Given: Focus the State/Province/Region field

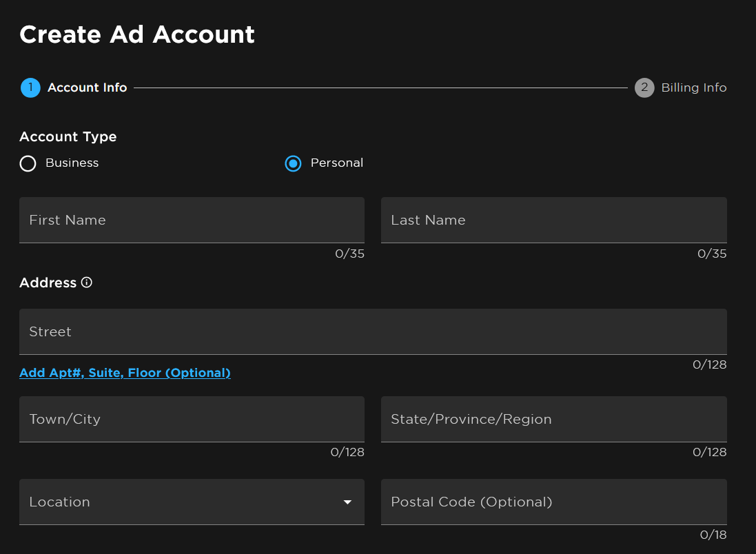Looking at the screenshot, I should pos(554,419).
